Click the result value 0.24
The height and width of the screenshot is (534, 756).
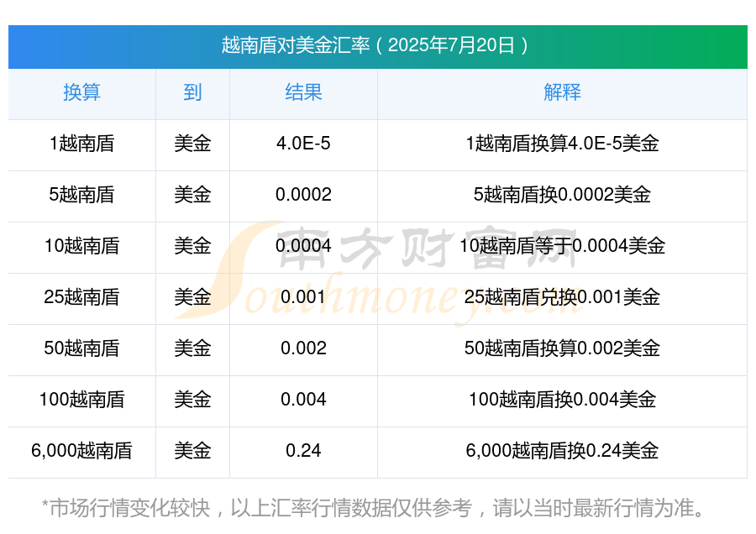pyautogui.click(x=303, y=451)
